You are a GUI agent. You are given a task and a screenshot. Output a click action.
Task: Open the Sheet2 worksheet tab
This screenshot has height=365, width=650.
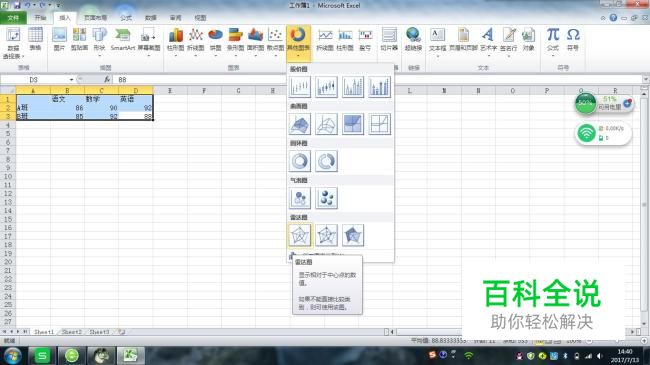tap(72, 332)
